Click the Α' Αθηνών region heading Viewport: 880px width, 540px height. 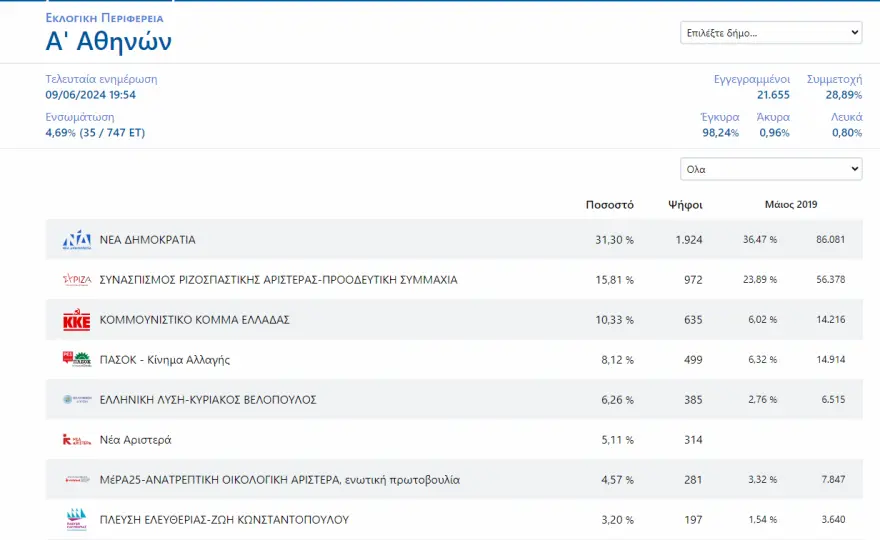(x=108, y=41)
